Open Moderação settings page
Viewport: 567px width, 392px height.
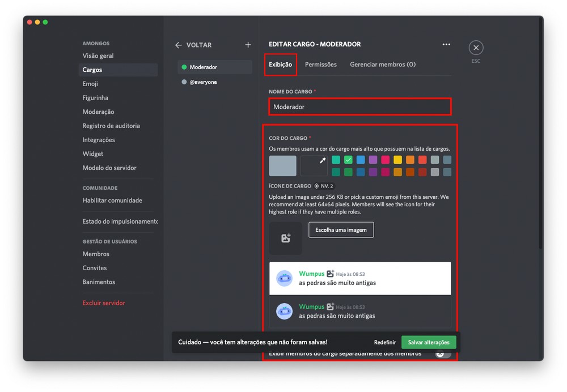coord(118,112)
